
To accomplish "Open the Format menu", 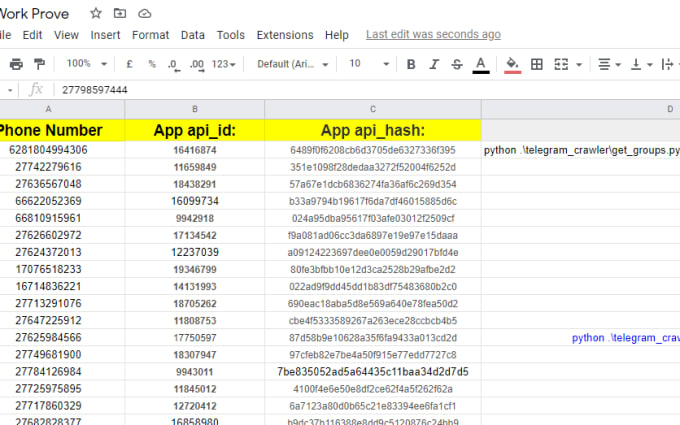I will click(x=150, y=35).
